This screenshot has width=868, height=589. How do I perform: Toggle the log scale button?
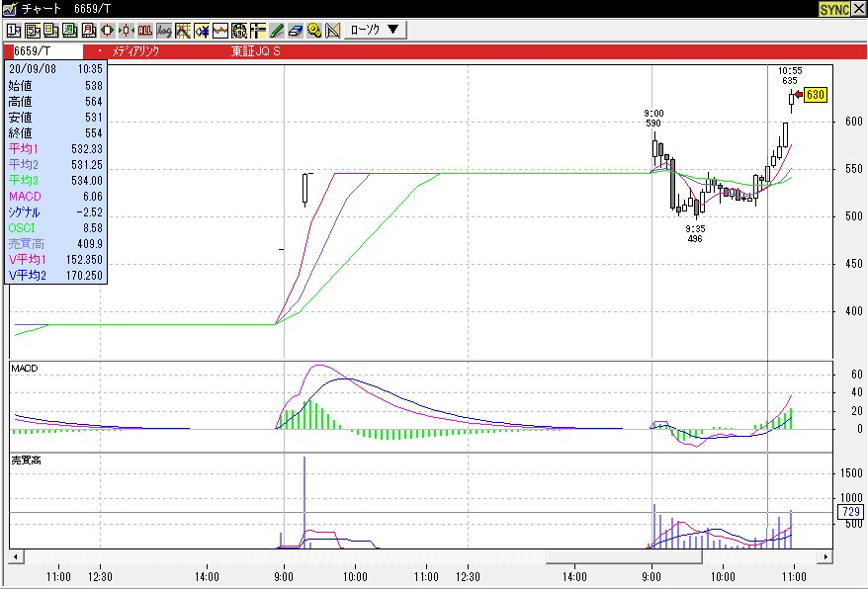click(x=164, y=30)
